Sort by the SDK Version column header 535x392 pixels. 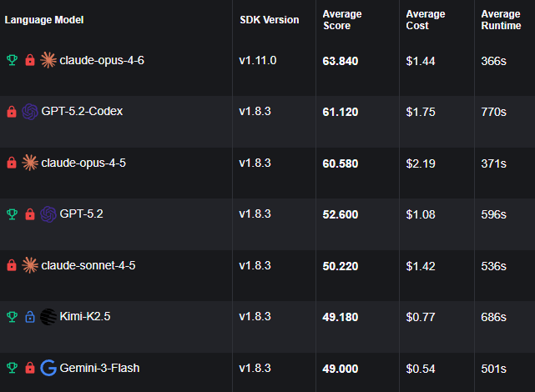click(x=270, y=20)
